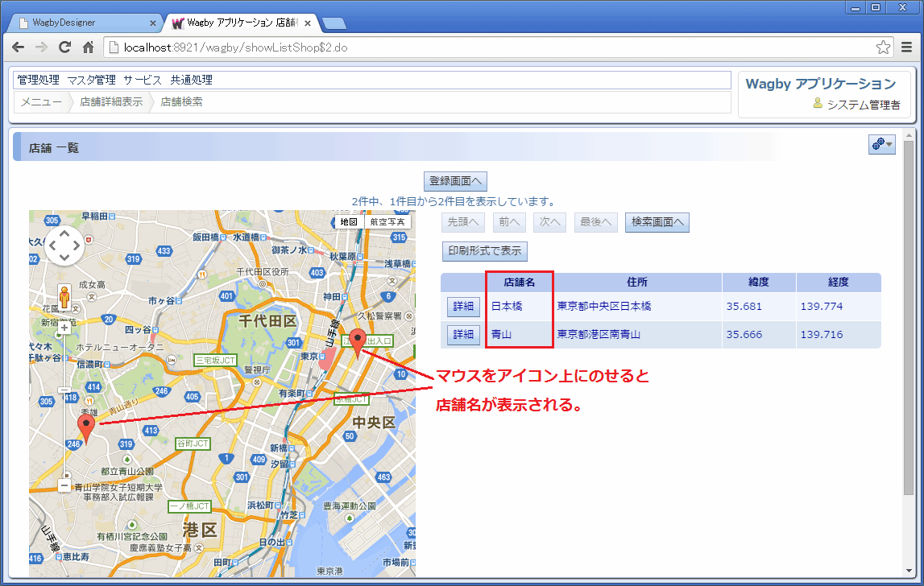Click the 中央区 label on the map
This screenshot has width=924, height=586.
(x=375, y=423)
